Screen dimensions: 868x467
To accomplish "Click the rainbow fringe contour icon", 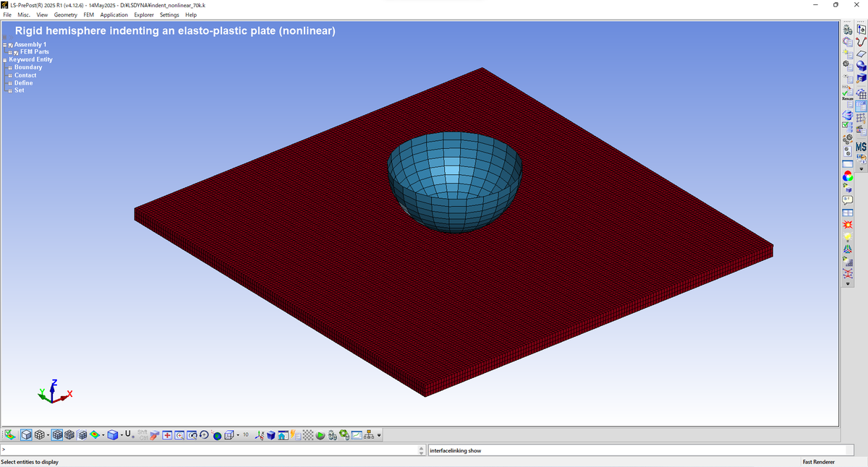I will 95,435.
